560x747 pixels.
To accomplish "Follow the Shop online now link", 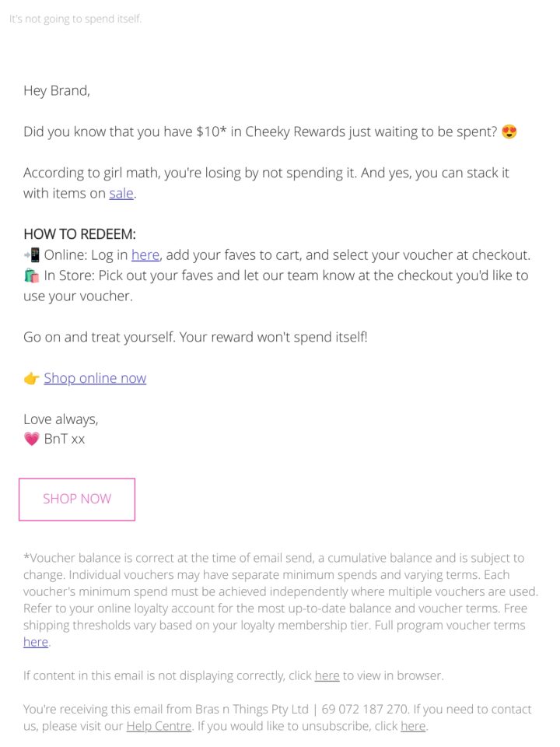I will (x=95, y=378).
